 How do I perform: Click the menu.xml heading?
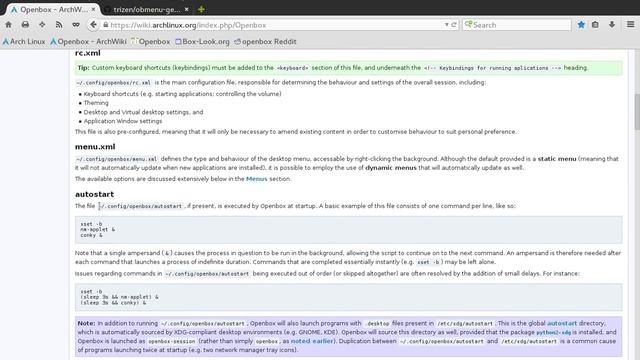click(x=95, y=147)
